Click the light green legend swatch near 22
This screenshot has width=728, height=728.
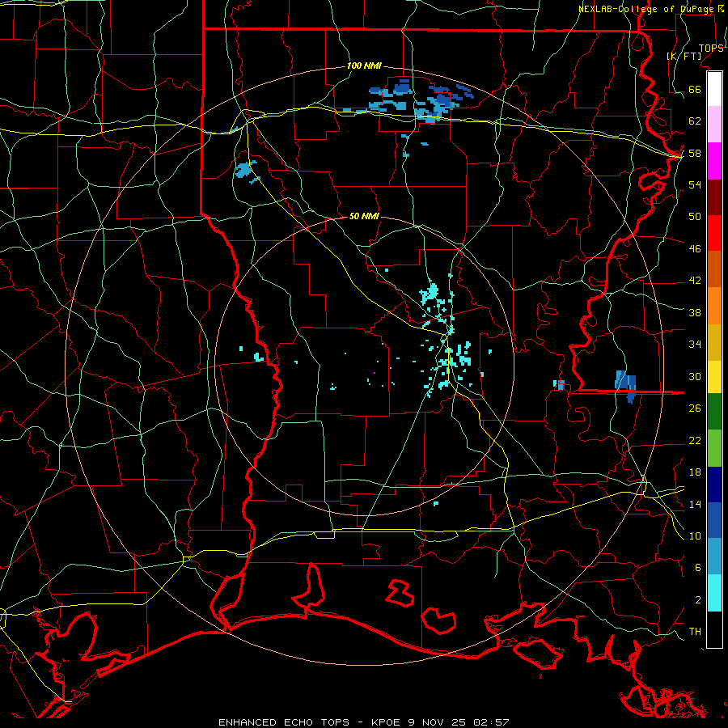[x=714, y=448]
